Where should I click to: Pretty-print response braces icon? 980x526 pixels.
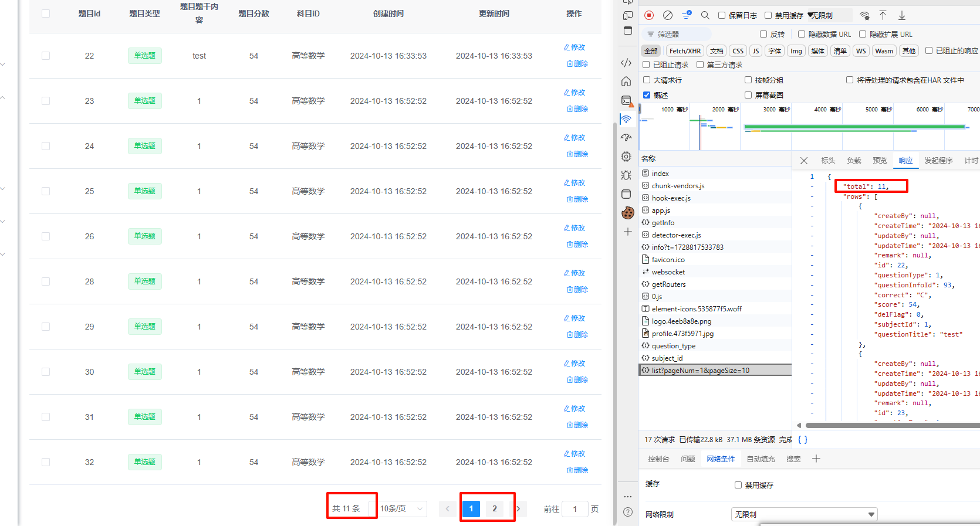[802, 439]
